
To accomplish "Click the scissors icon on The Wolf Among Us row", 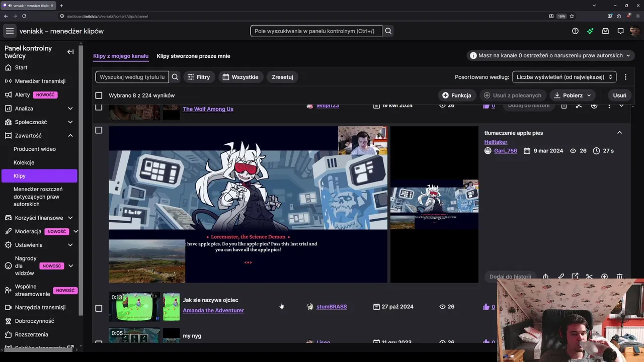I will pyautogui.click(x=579, y=106).
